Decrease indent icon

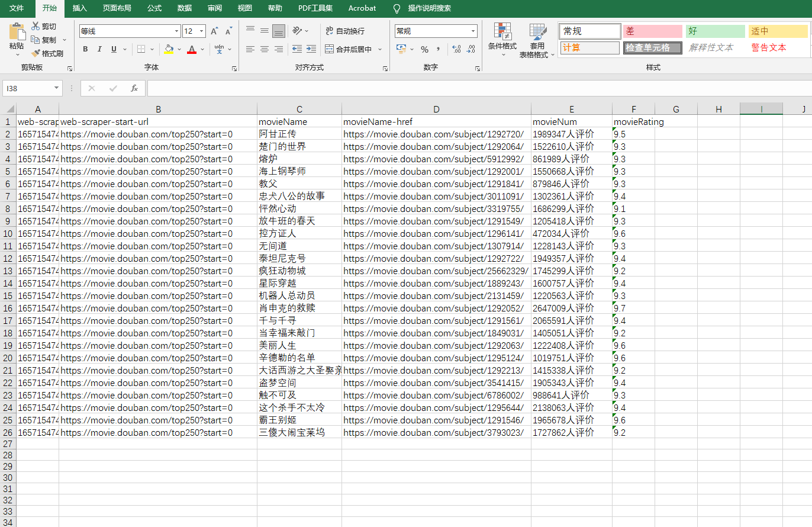click(x=297, y=49)
